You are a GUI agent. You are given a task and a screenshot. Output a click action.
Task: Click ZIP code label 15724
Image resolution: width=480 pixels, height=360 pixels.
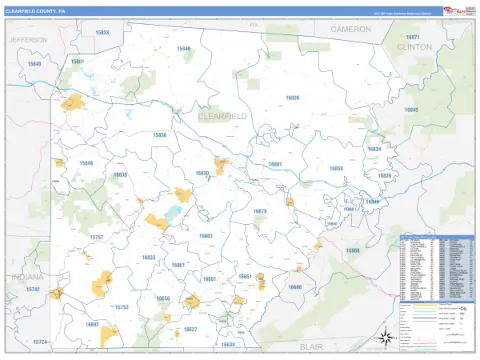point(40,342)
